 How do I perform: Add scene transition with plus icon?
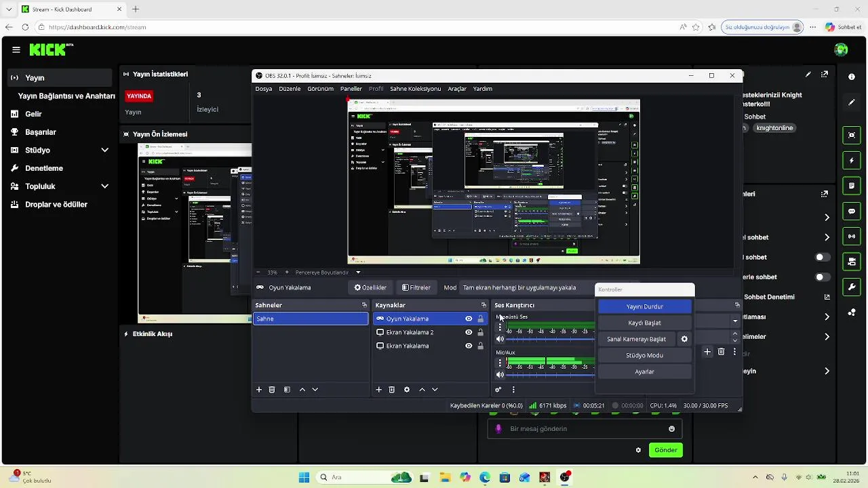coord(707,352)
